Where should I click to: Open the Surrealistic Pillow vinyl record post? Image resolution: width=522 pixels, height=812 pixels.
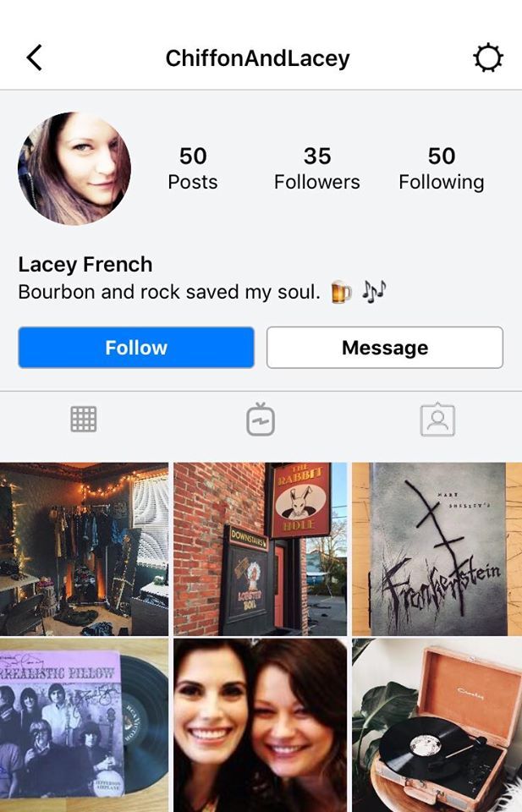click(84, 726)
